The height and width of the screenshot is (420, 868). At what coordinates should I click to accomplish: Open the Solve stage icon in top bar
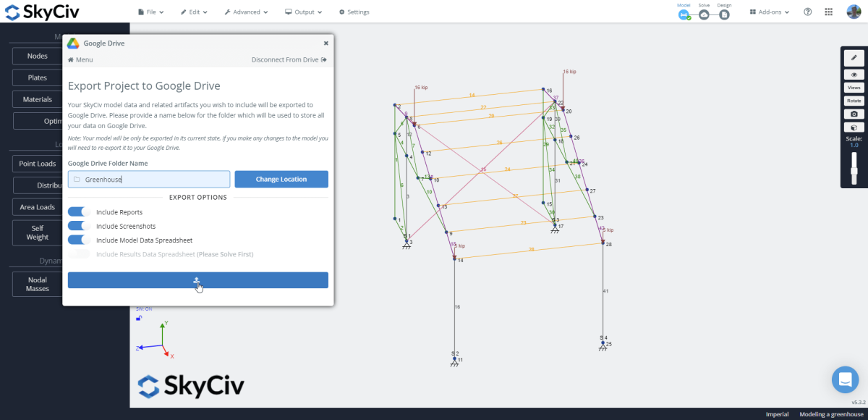point(704,14)
